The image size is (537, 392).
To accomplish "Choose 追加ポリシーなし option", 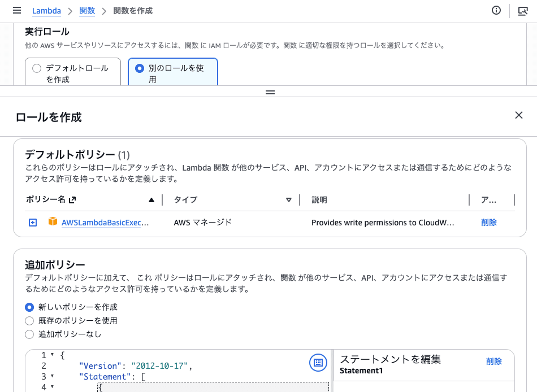I will point(29,334).
